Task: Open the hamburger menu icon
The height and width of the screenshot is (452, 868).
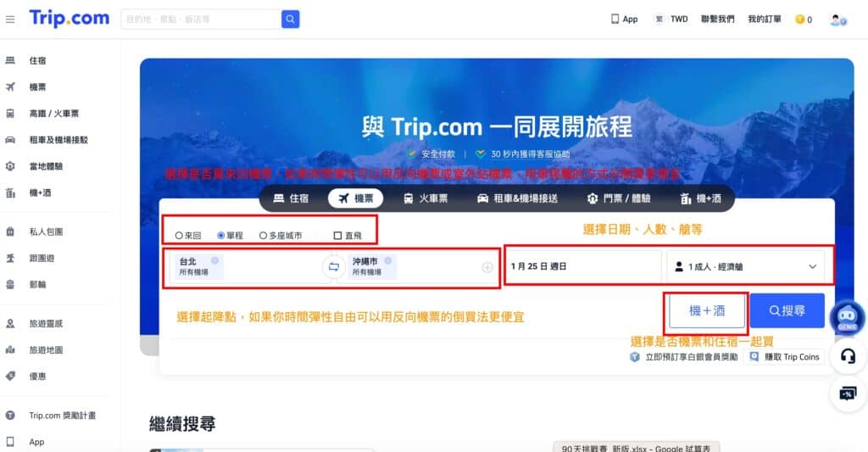Action: [10, 20]
